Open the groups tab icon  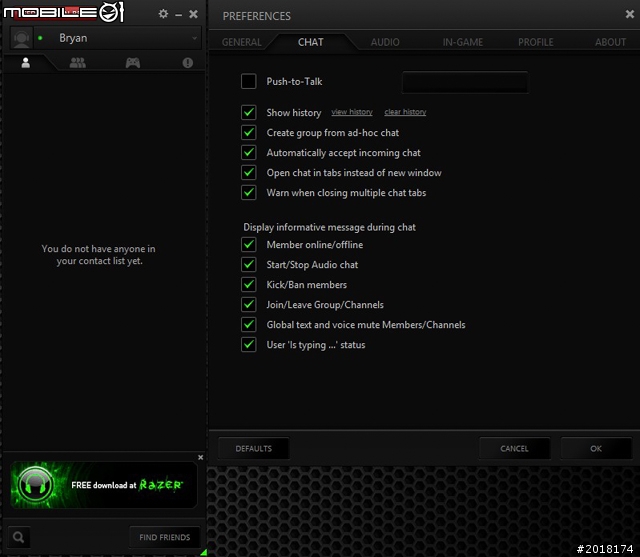tap(78, 62)
